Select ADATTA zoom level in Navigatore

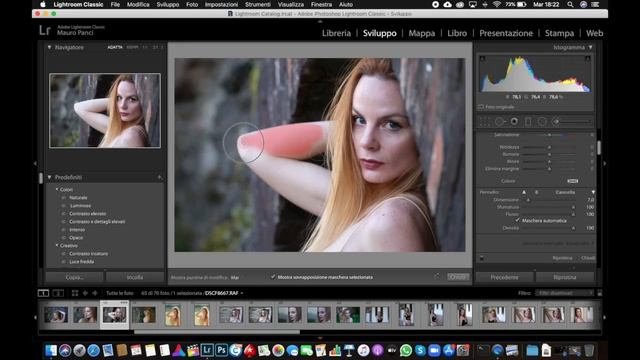[115, 47]
